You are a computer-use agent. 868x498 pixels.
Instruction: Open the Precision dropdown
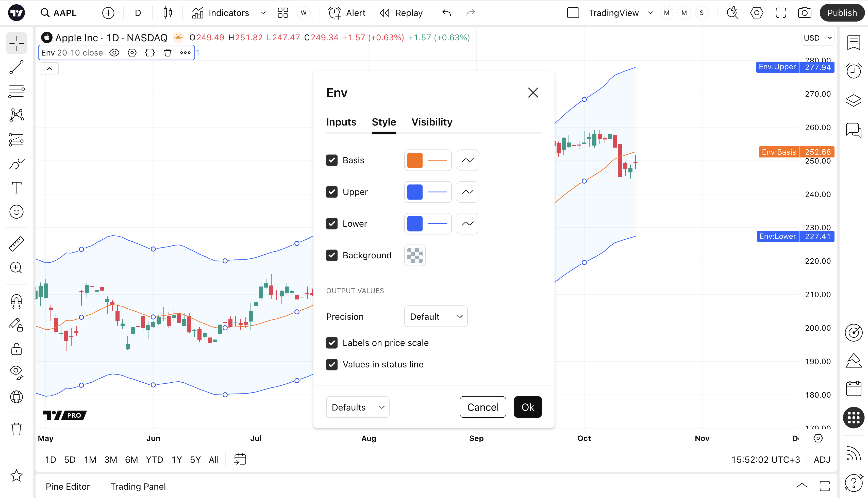(x=436, y=316)
